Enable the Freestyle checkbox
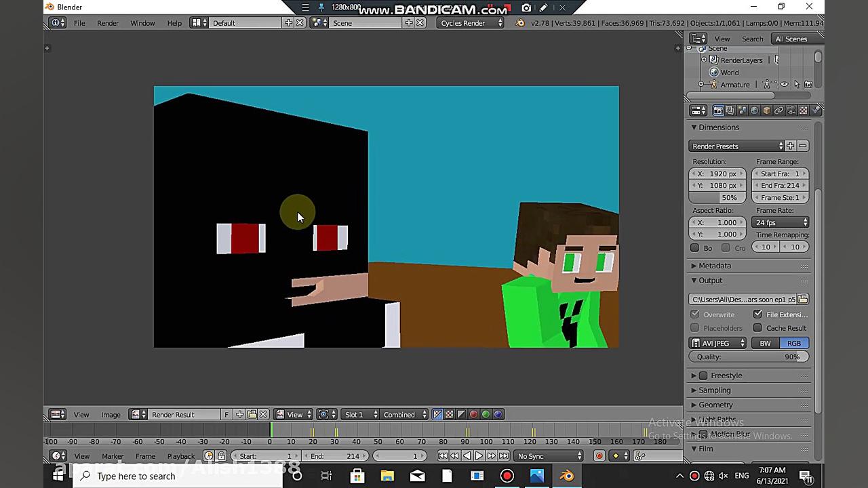This screenshot has width=868, height=488. (x=703, y=375)
